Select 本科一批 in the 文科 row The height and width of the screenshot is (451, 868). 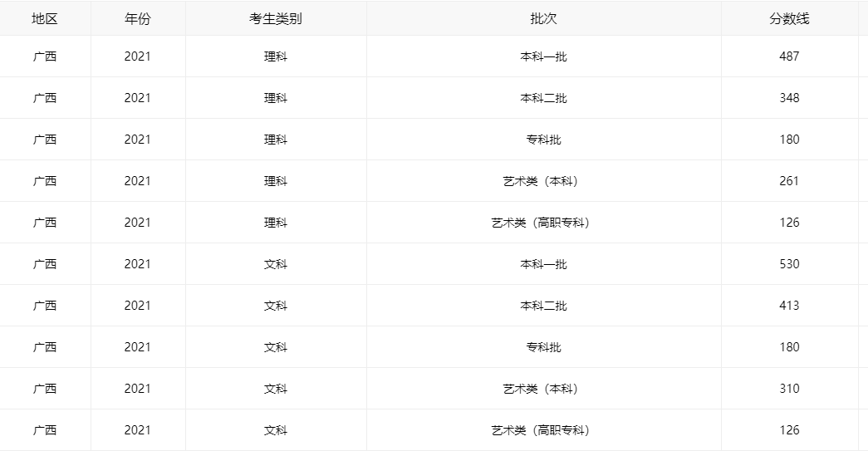[x=543, y=264]
